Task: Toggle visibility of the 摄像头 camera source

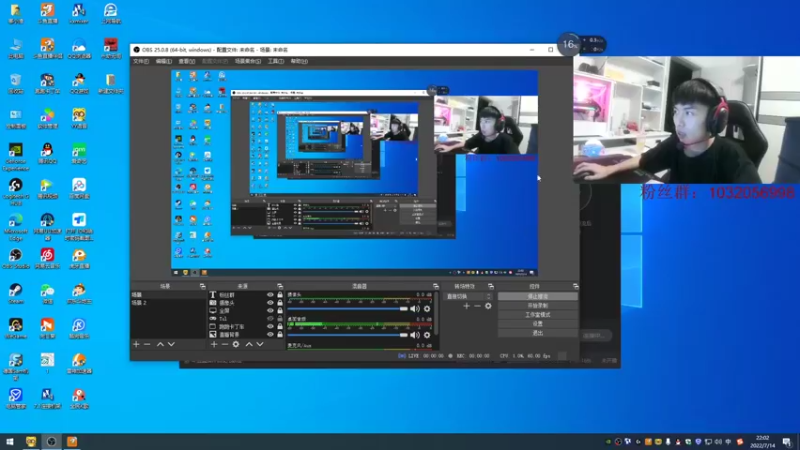Action: point(270,303)
